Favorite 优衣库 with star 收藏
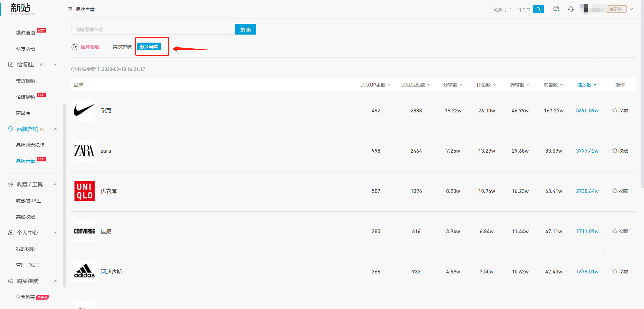The image size is (644, 309). [x=620, y=191]
